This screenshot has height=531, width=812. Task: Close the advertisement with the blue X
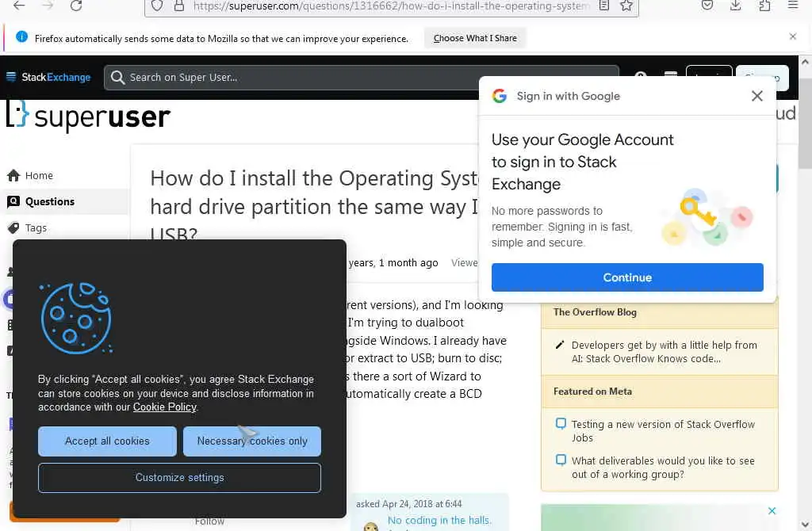tap(772, 511)
